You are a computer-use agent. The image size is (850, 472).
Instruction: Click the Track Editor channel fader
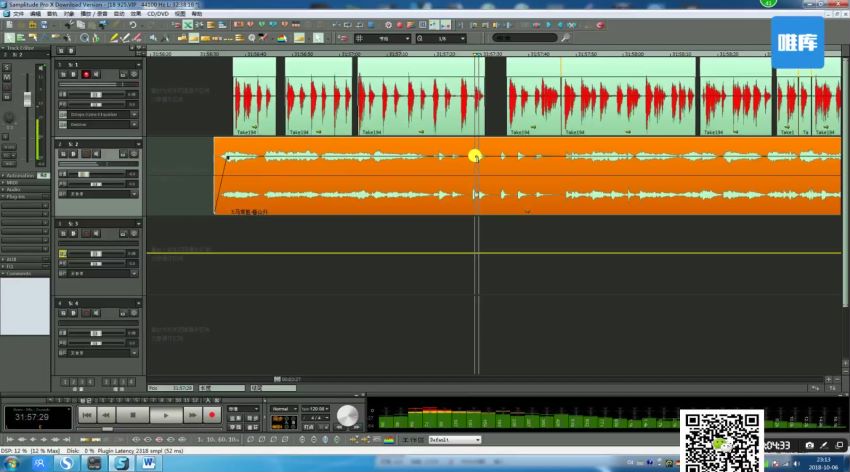point(27,99)
